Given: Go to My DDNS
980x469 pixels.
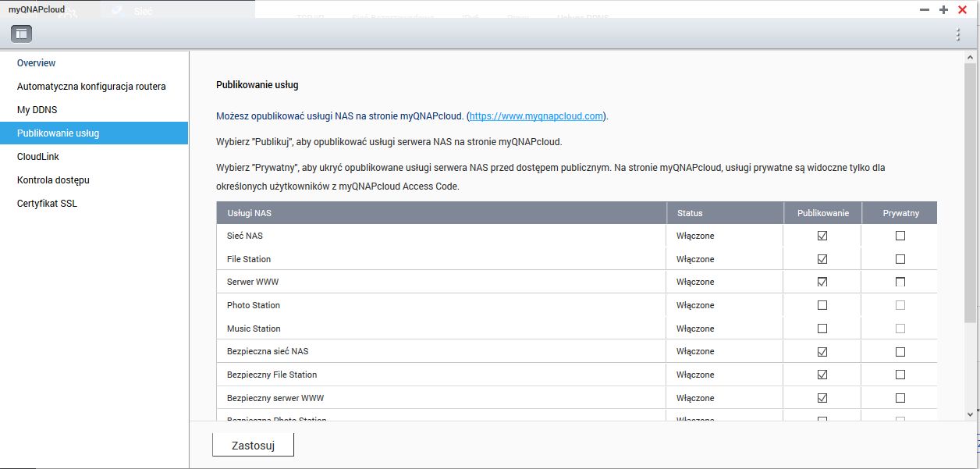Looking at the screenshot, I should pyautogui.click(x=94, y=110).
